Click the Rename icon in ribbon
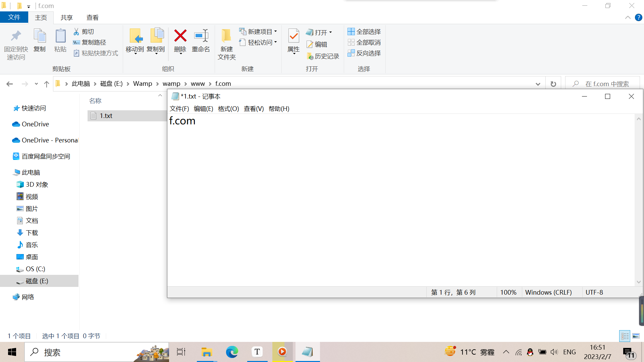This screenshot has height=362, width=644. point(201,36)
